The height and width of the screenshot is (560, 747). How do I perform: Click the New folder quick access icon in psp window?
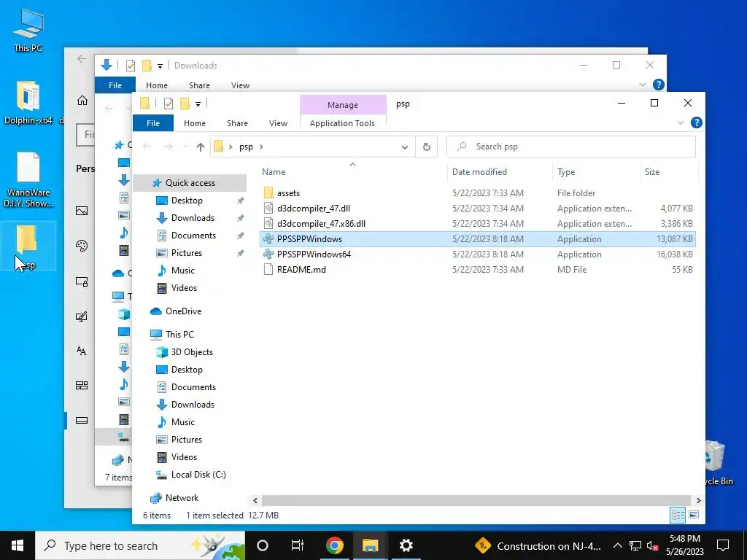pyautogui.click(x=185, y=104)
